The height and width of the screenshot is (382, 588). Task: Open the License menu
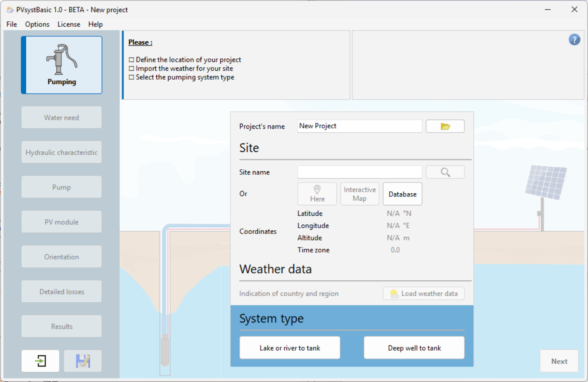[69, 24]
